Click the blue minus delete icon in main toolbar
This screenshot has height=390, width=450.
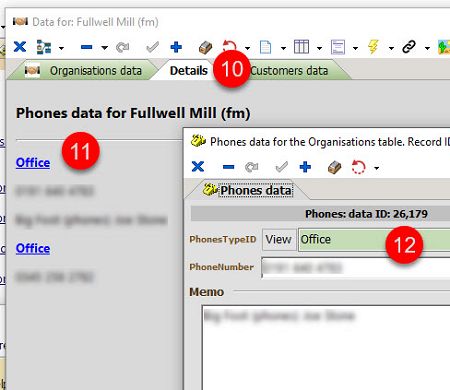86,47
